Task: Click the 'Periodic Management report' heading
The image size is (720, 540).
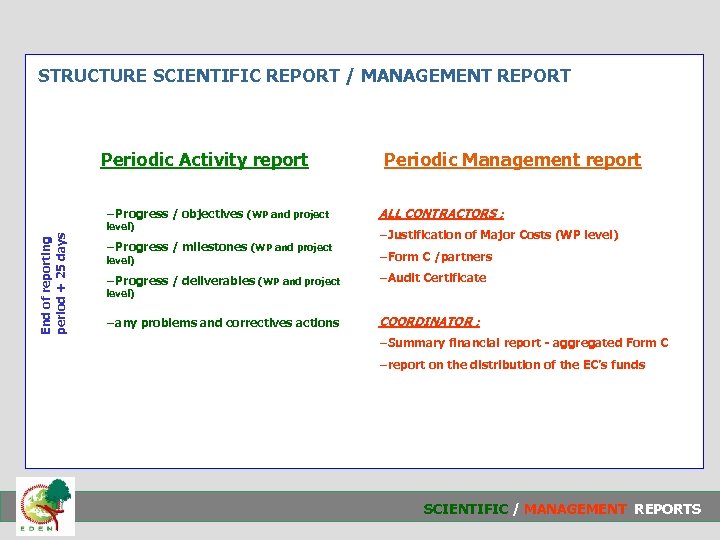Action: 512,160
